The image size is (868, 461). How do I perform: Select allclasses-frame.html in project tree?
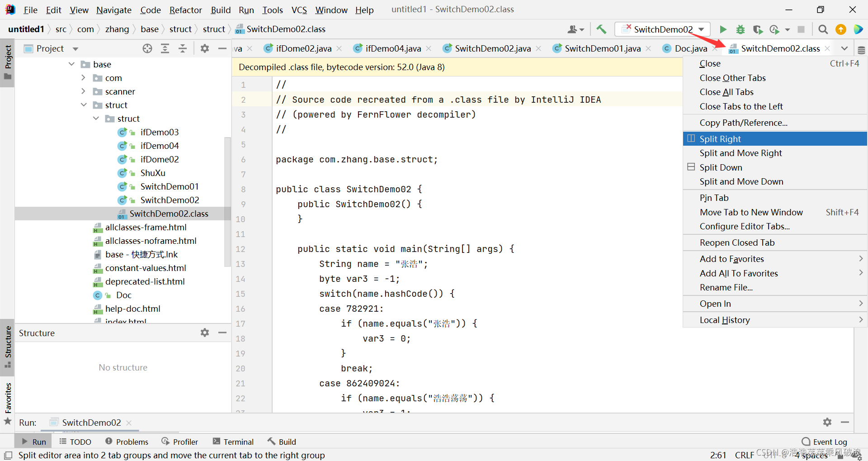point(146,227)
